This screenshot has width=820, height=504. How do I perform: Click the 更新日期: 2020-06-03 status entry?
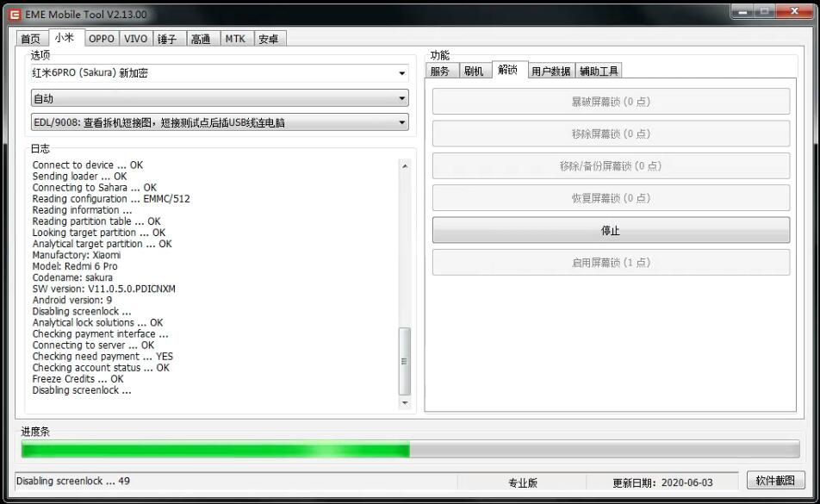[x=662, y=482]
